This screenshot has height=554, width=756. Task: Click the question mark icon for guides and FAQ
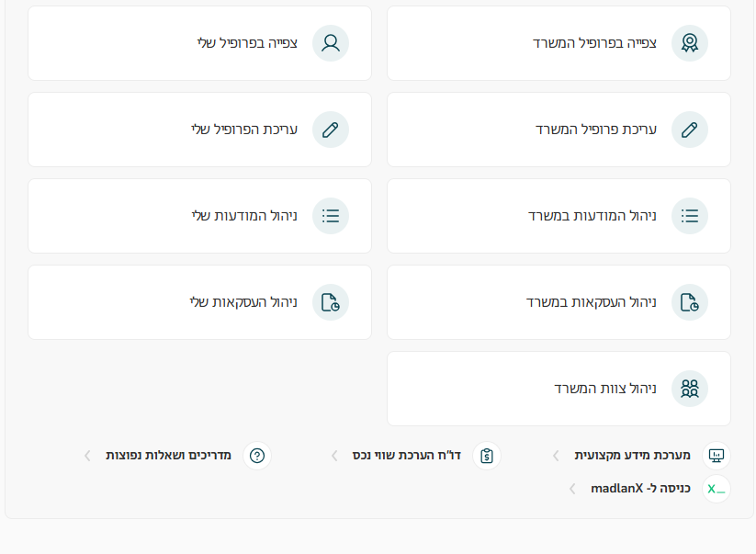[x=257, y=456]
